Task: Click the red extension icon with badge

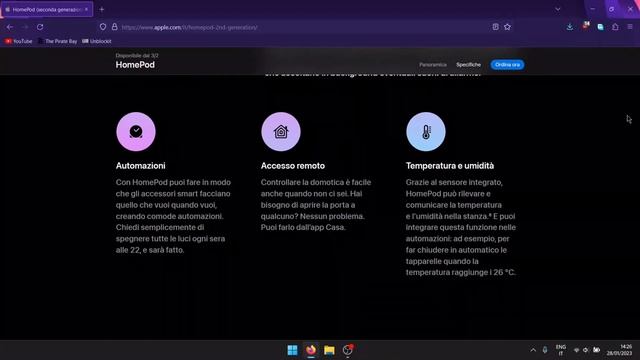Action: tap(585, 27)
